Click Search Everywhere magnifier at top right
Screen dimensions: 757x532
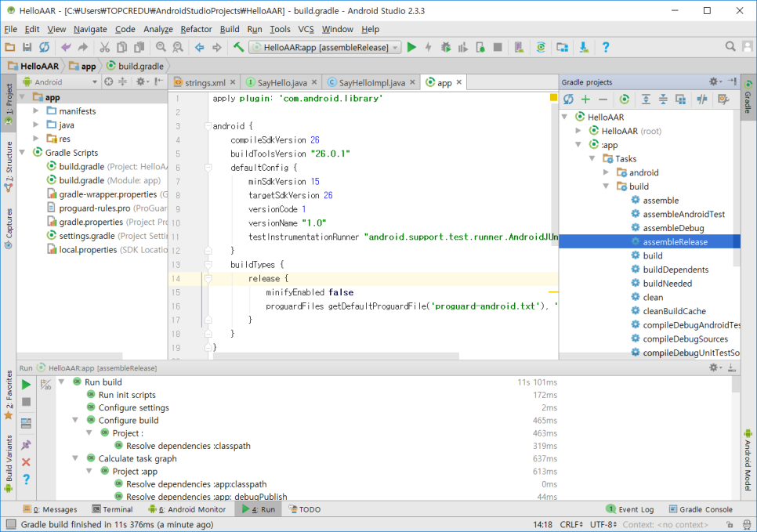(730, 46)
